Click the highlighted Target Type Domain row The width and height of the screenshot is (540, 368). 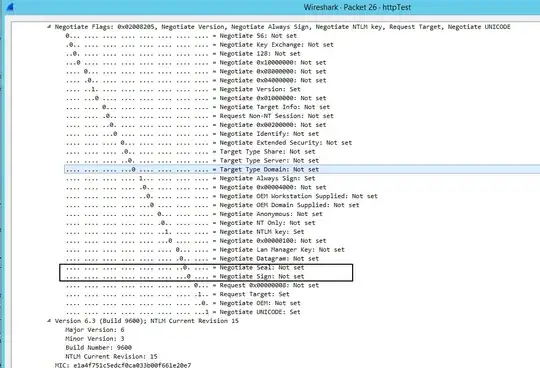click(x=302, y=169)
